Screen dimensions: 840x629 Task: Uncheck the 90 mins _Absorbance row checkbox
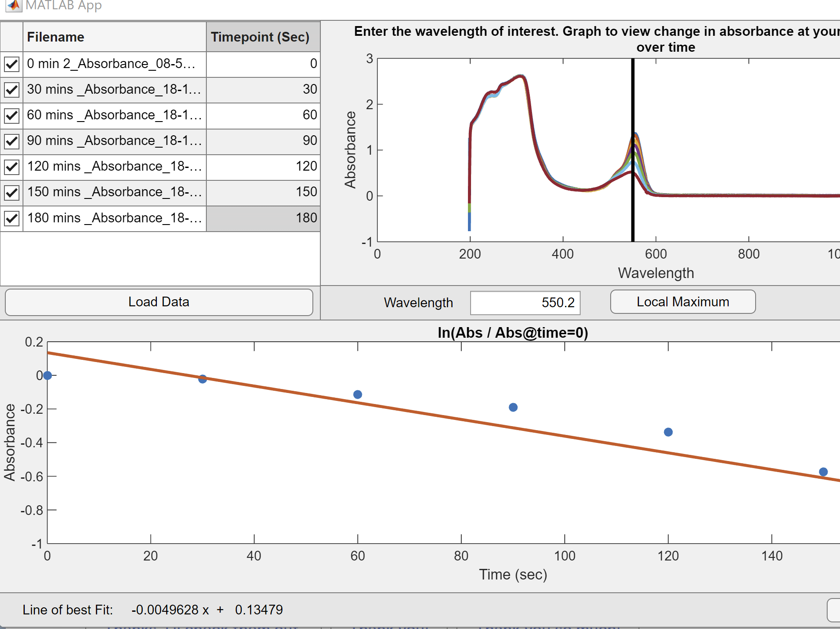point(11,141)
